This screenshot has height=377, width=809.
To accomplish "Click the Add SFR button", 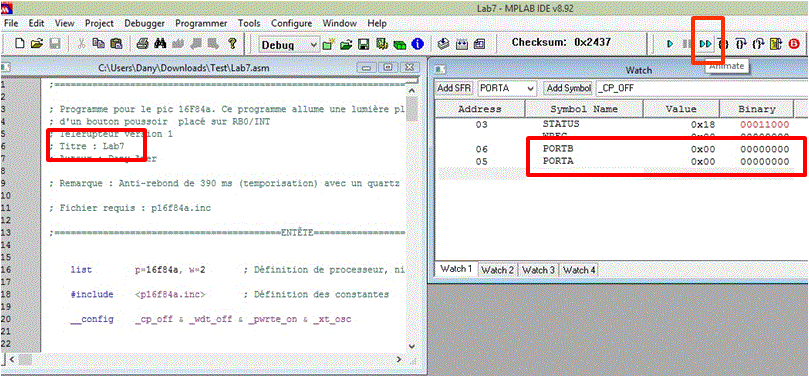I will tap(454, 88).
